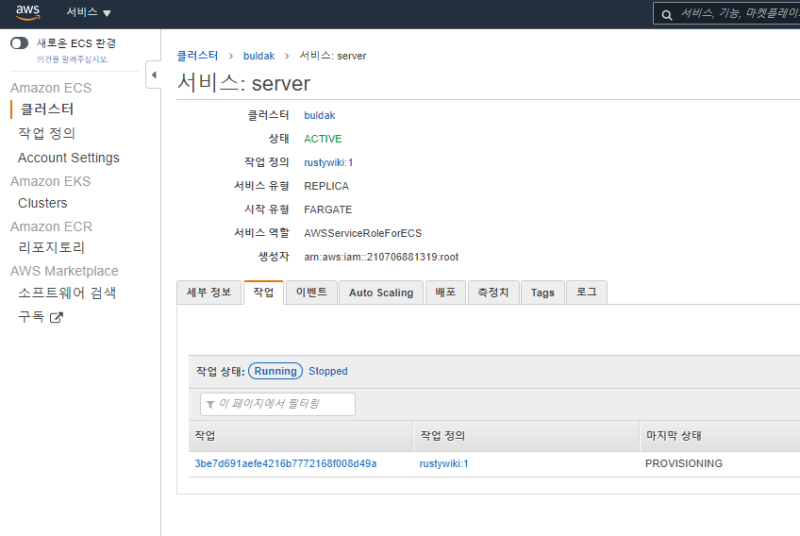
Task: Go to Account Settings
Action: pyautogui.click(x=68, y=158)
